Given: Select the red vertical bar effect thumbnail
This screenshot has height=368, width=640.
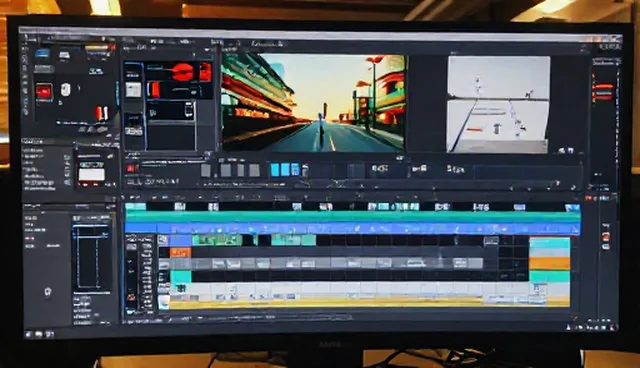Looking at the screenshot, I should [x=155, y=89].
